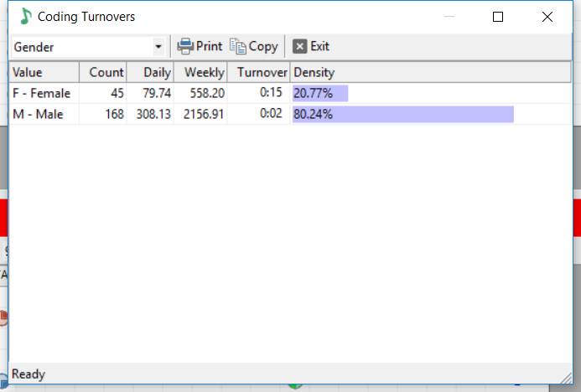Click the green music note app icon
Viewport: 581px width, 392px height.
25,17
